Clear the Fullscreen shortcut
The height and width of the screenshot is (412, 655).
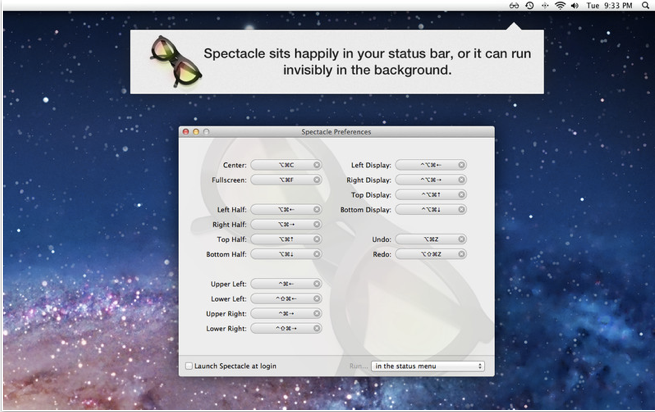point(317,180)
